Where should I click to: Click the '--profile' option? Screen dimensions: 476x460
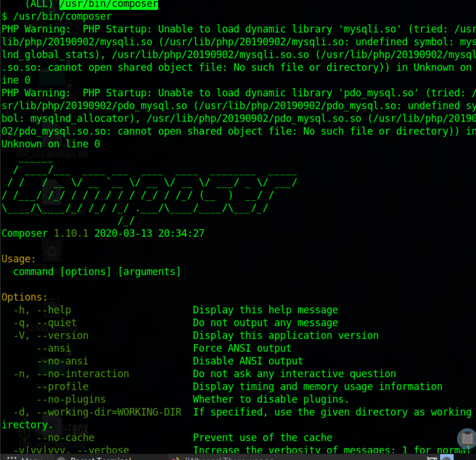[x=62, y=386]
